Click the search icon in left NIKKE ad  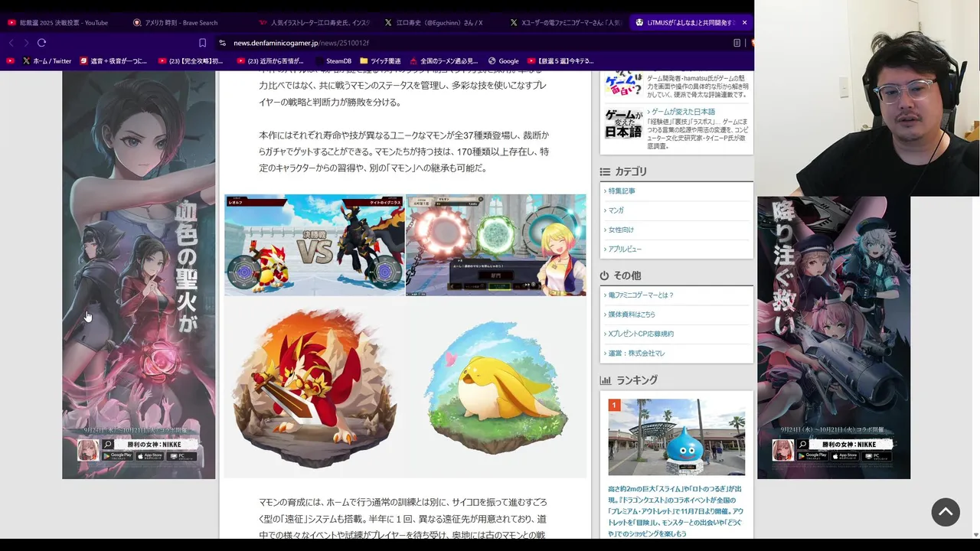point(108,444)
